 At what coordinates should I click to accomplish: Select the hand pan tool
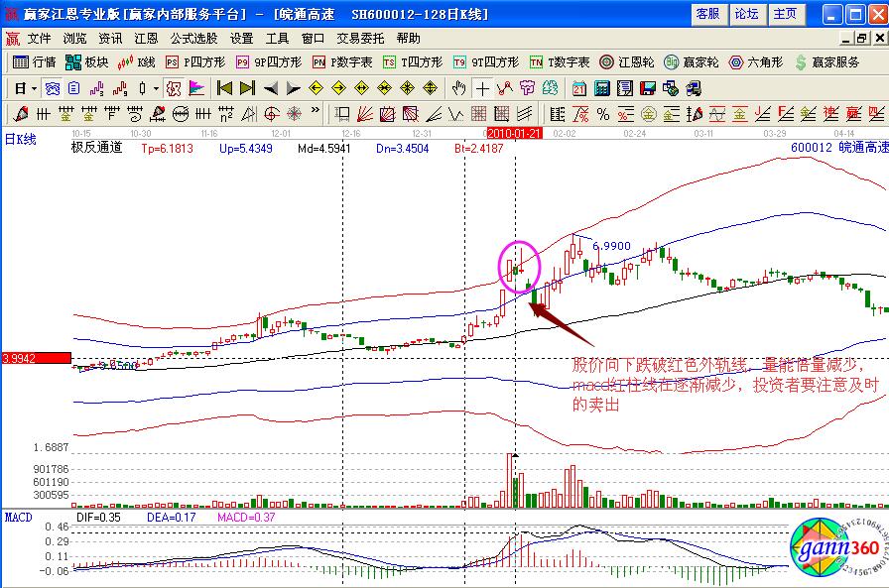coord(458,87)
